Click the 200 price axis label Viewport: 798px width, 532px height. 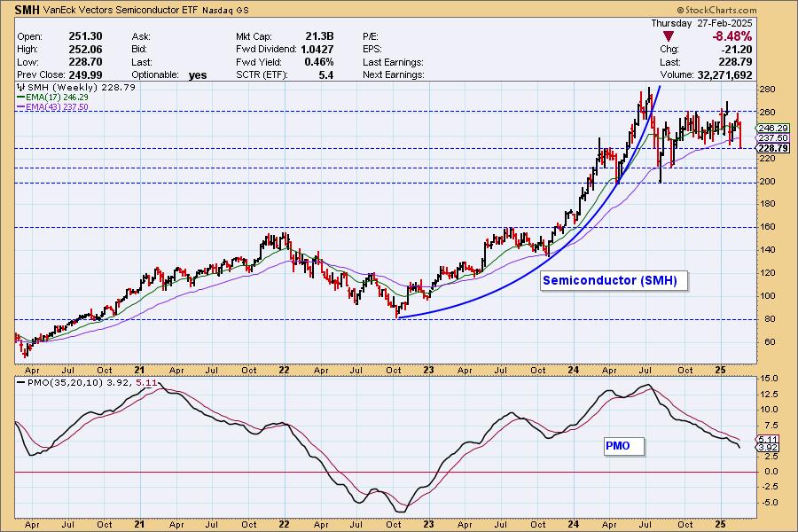coord(768,181)
